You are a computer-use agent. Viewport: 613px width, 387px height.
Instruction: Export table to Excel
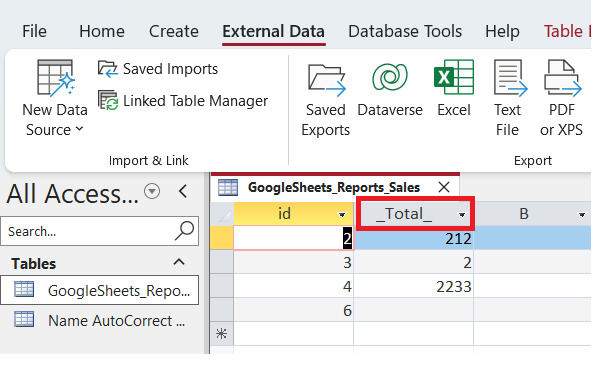453,89
